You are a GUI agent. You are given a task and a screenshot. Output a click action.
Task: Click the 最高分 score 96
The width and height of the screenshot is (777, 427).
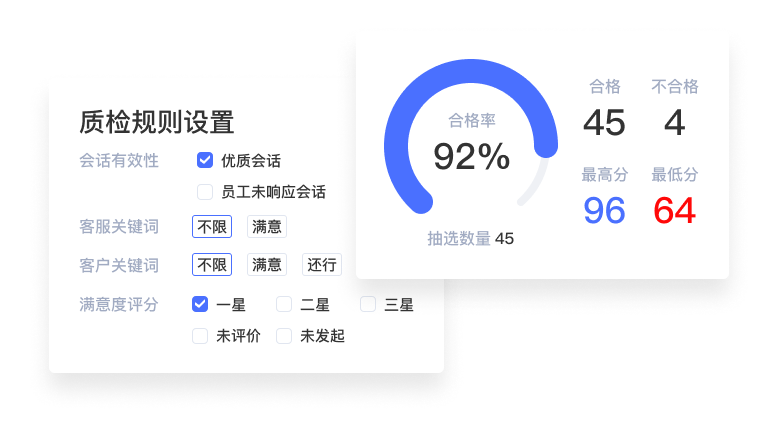[604, 211]
